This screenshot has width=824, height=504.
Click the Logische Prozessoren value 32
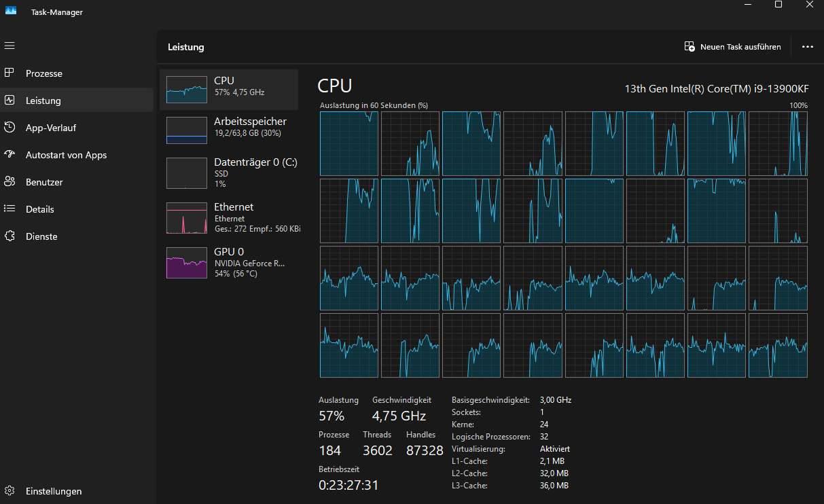click(x=544, y=437)
